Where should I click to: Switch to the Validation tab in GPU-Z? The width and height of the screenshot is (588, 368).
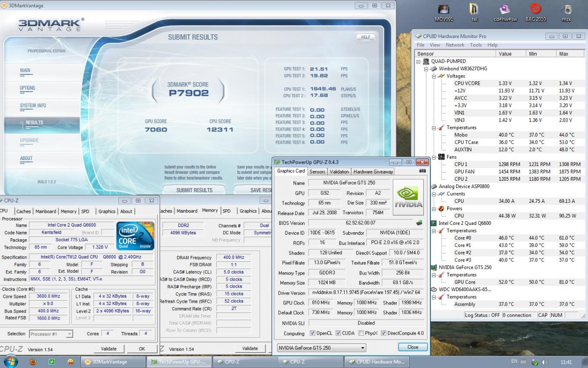[339, 172]
